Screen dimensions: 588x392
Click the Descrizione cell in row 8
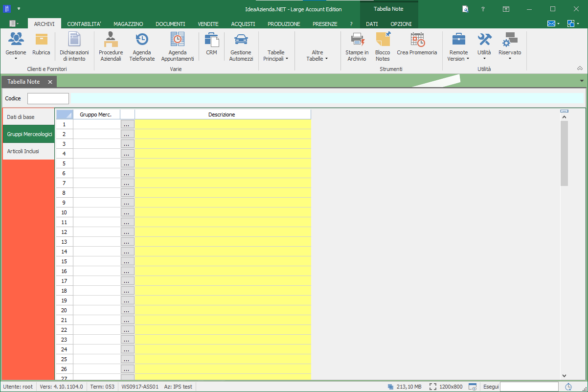pos(223,193)
